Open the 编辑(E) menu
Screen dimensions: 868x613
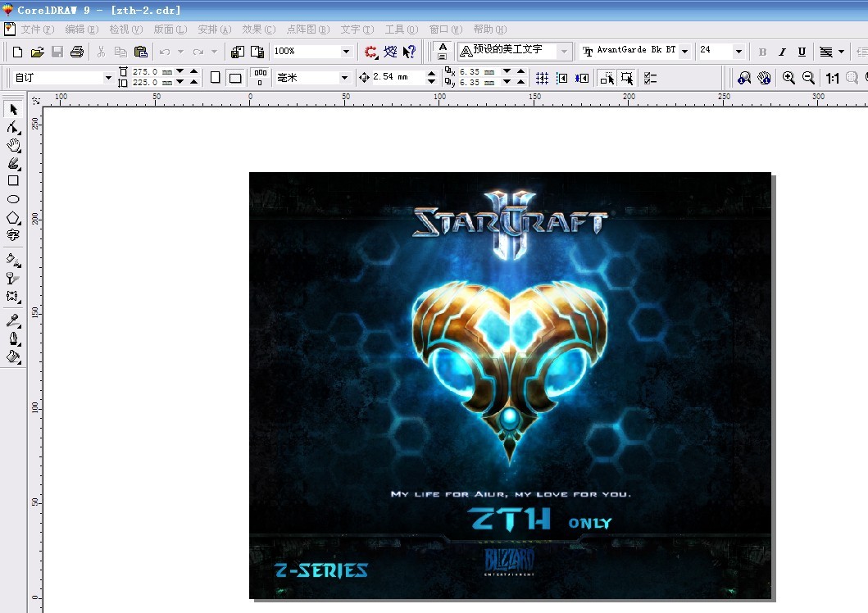(81, 30)
